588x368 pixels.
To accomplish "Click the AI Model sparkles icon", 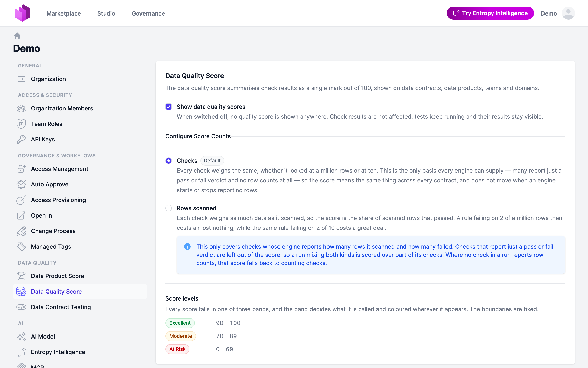I will [x=21, y=337].
